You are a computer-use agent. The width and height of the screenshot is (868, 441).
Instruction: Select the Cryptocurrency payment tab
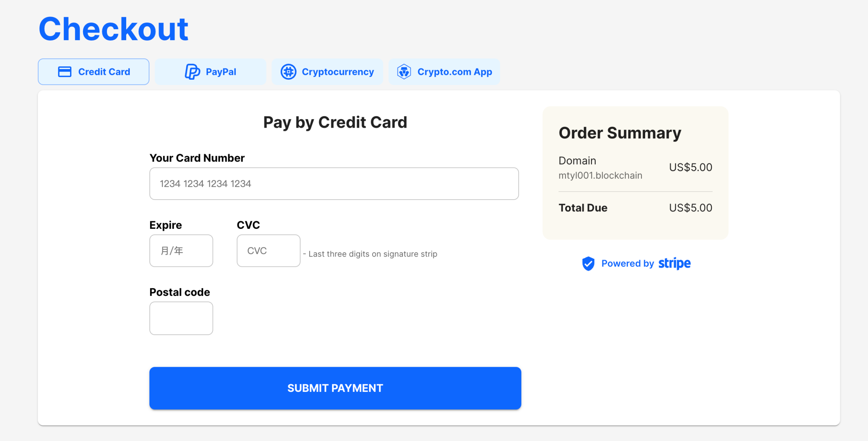tap(327, 72)
